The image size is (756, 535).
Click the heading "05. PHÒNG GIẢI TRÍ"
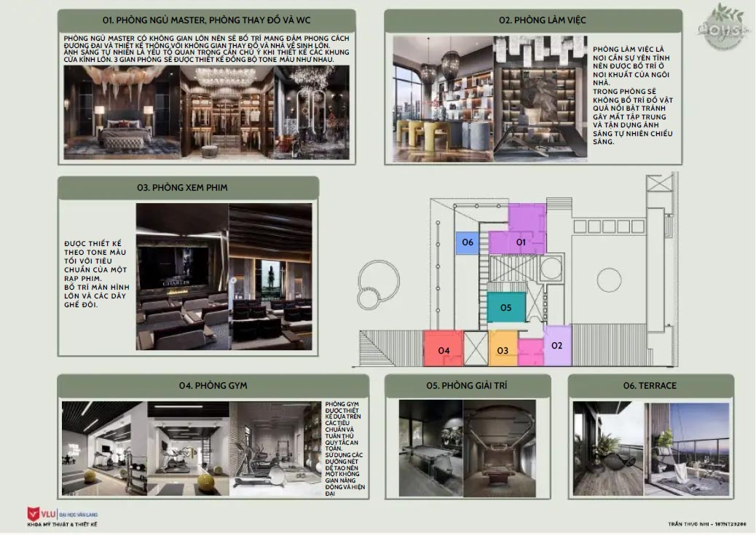467,386
